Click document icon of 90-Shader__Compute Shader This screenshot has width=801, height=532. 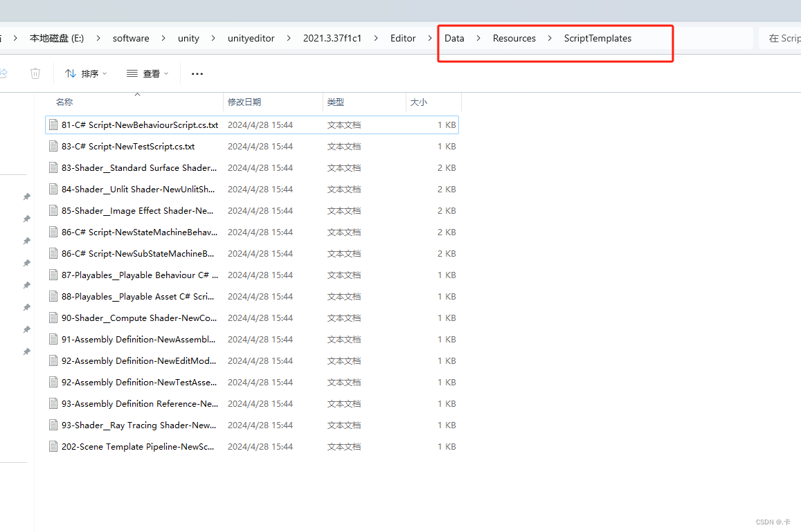(53, 318)
